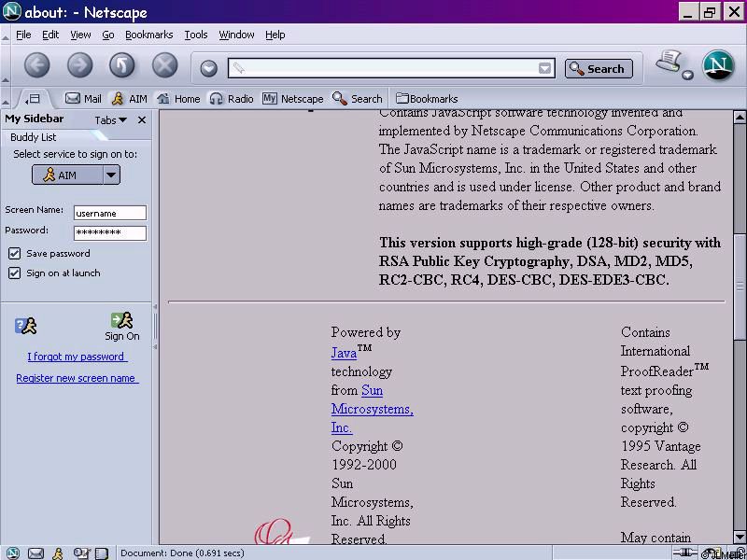Open the Help menu
747x560 pixels.
click(x=275, y=35)
